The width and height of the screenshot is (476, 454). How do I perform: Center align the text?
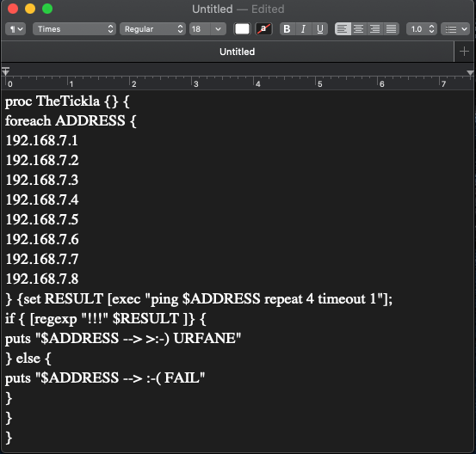(x=359, y=29)
